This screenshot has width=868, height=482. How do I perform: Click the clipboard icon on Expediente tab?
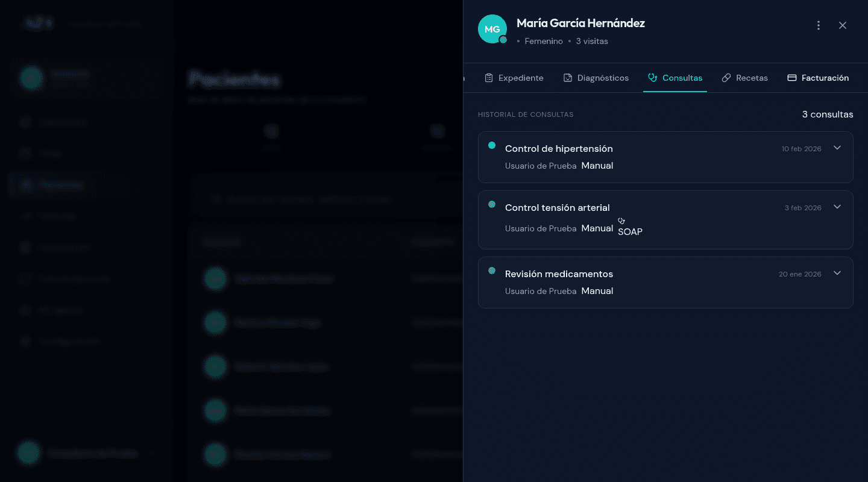click(x=489, y=78)
